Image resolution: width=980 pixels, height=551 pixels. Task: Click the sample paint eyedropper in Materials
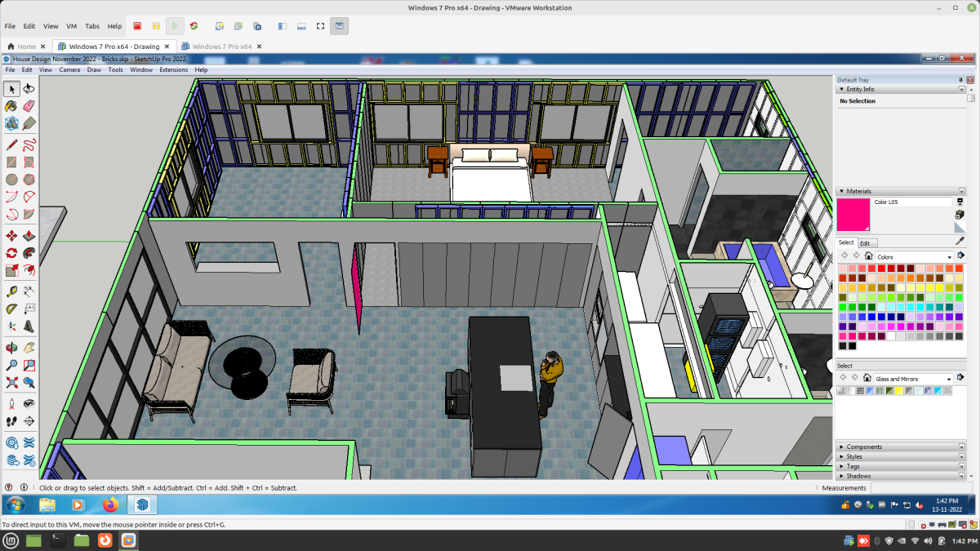(x=960, y=240)
